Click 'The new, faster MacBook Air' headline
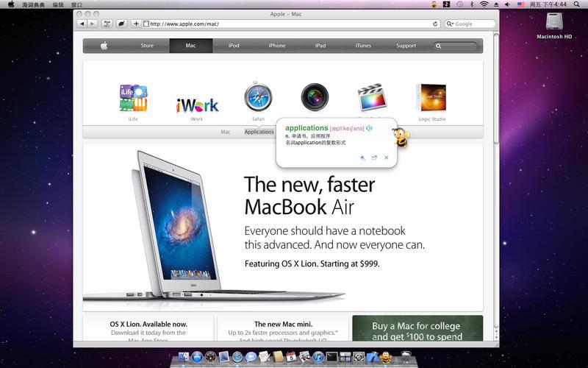The width and height of the screenshot is (588, 368). 309,196
